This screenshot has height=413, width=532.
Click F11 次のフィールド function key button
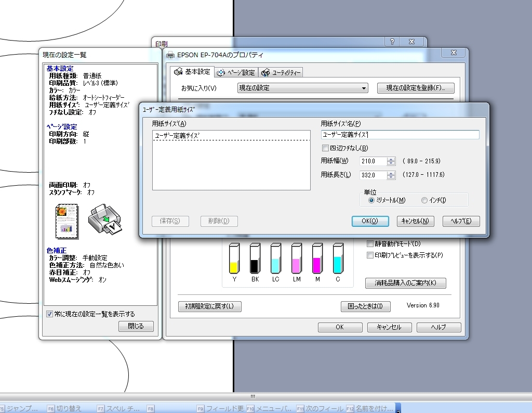coord(320,409)
